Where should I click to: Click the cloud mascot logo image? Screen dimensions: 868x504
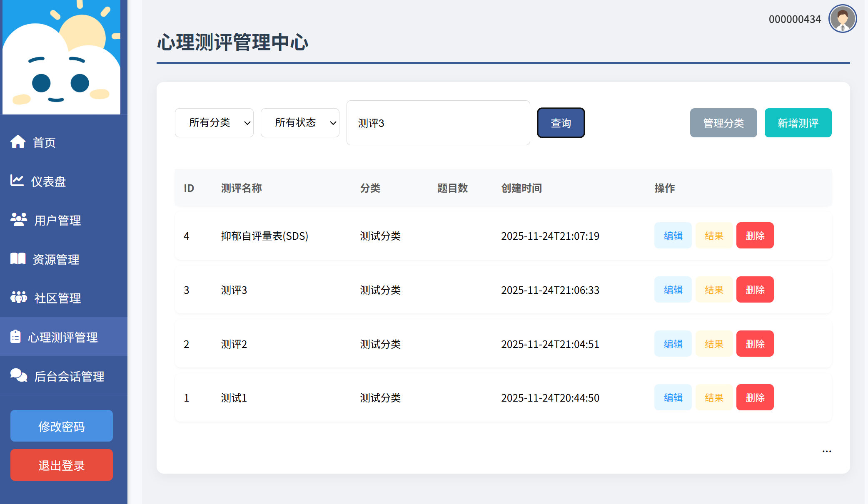coord(61,57)
